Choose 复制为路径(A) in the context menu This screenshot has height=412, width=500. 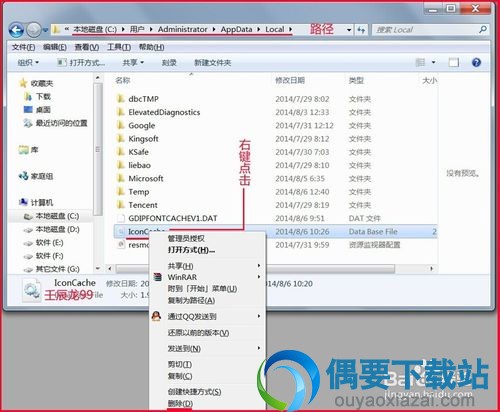coord(191,300)
